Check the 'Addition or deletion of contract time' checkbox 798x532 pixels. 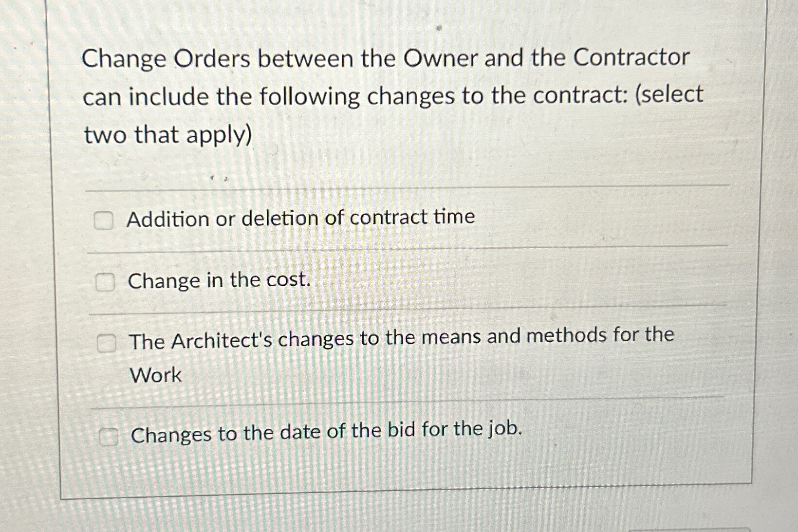click(105, 220)
